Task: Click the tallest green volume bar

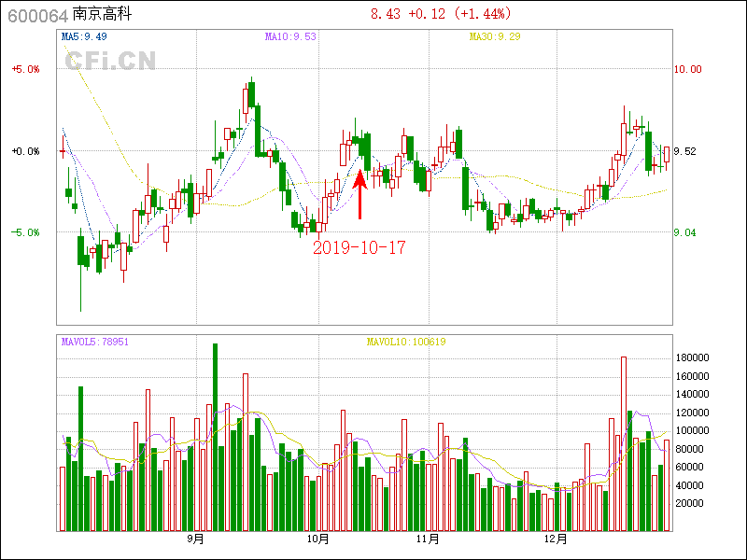Action: click(x=215, y=437)
